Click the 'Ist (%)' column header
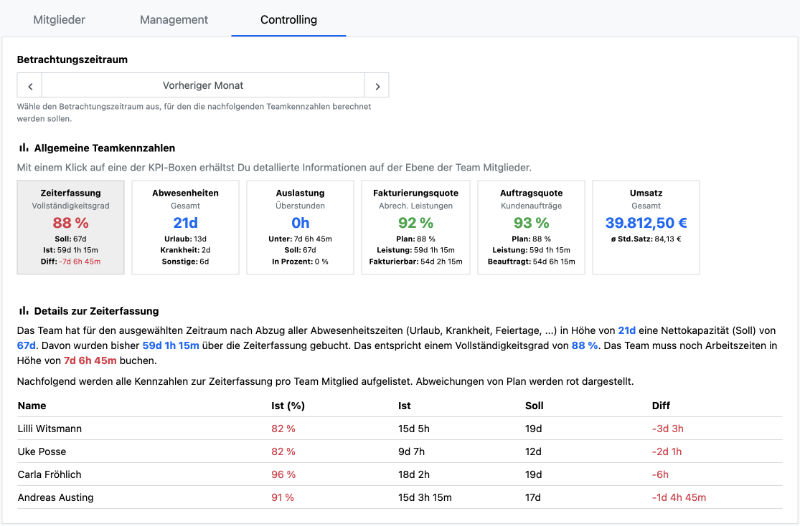The image size is (800, 526). 287,406
